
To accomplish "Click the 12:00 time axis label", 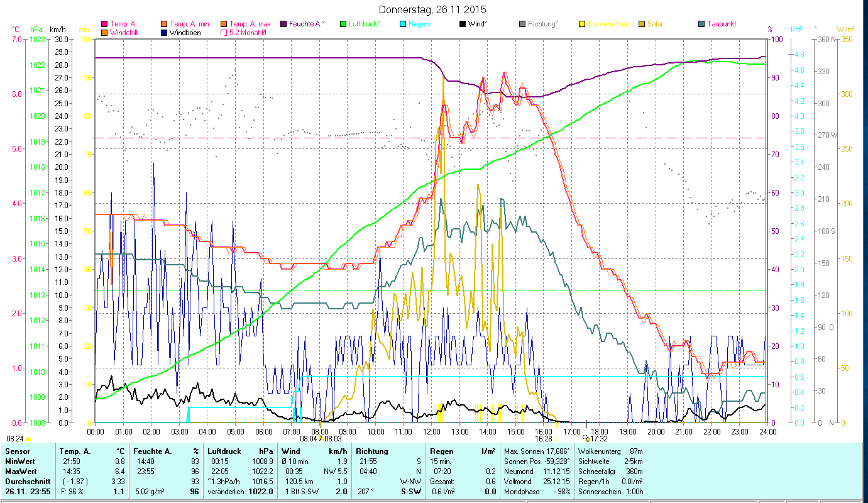I will (x=432, y=432).
